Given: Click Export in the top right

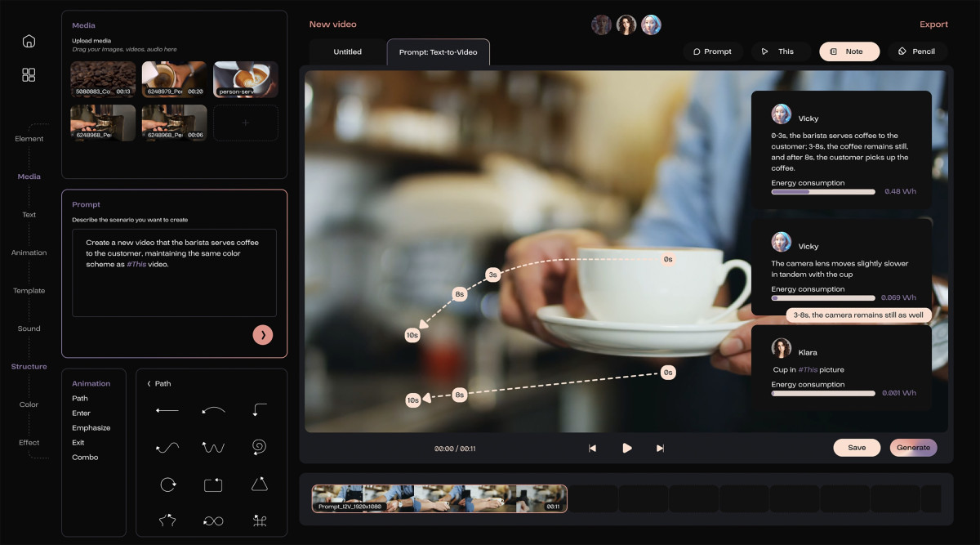Looking at the screenshot, I should click(933, 25).
